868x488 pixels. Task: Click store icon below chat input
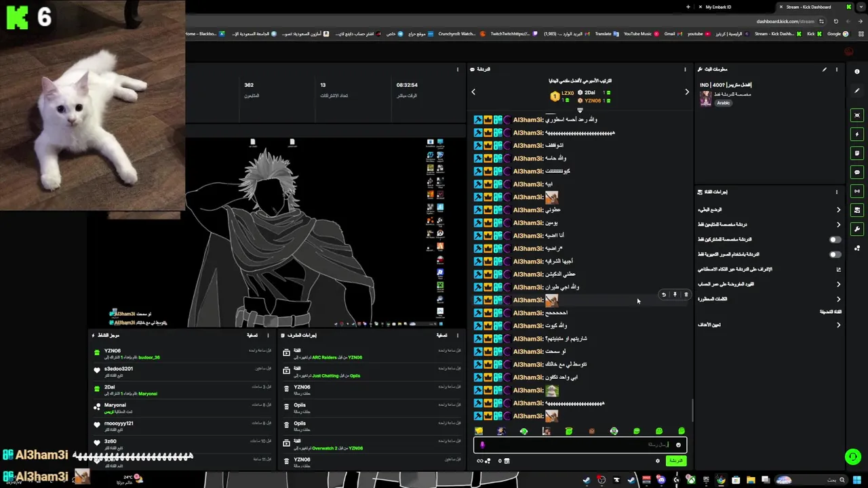coord(506,461)
